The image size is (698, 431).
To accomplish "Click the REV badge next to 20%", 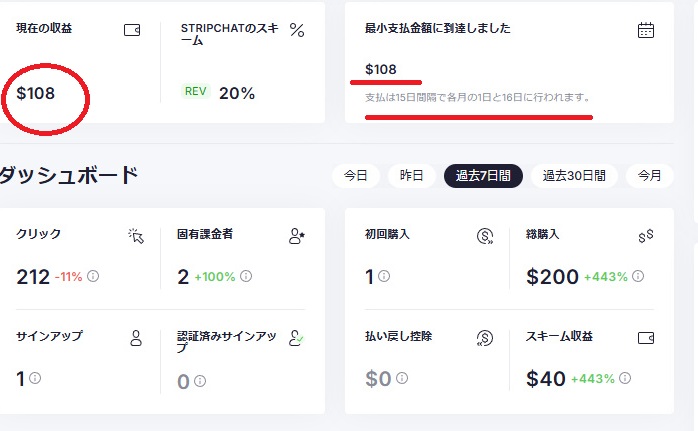I will [x=196, y=91].
